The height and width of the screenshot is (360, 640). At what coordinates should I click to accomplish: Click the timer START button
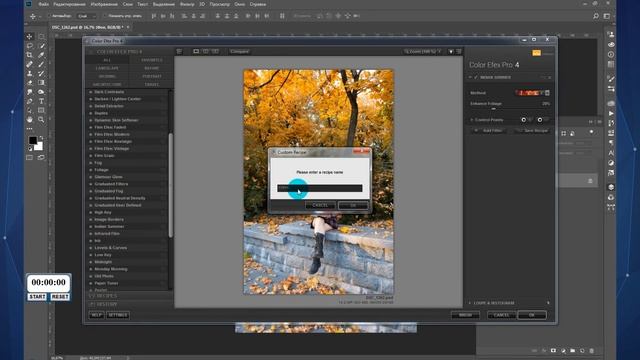click(x=37, y=297)
